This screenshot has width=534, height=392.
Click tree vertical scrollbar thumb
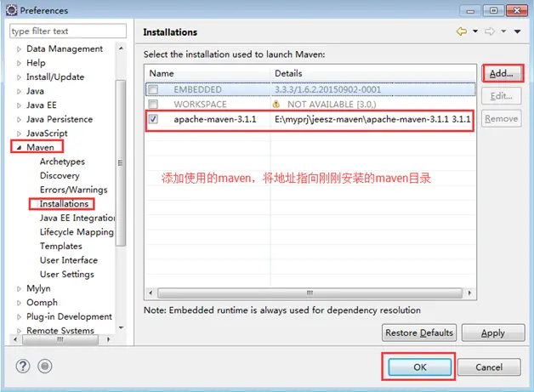[x=121, y=162]
